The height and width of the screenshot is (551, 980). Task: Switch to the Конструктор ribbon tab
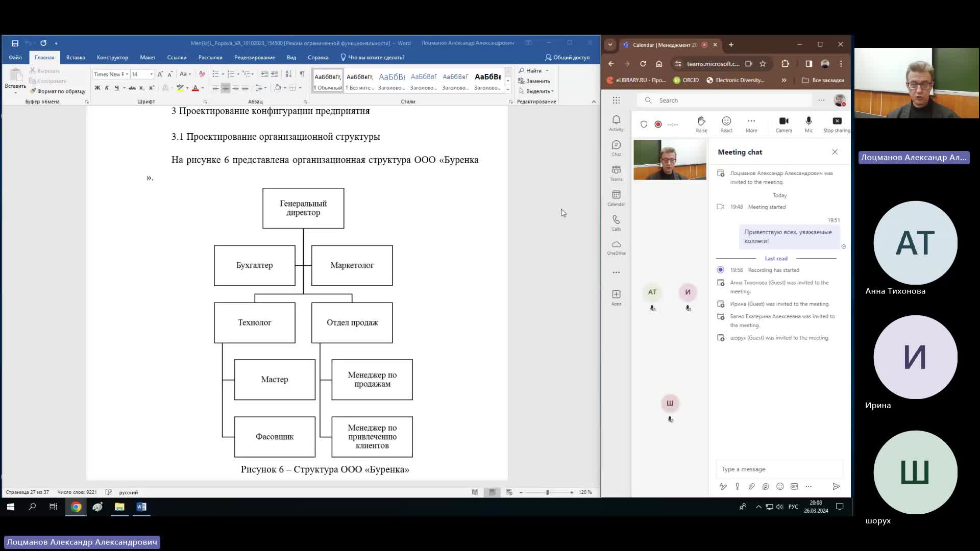tap(112, 57)
